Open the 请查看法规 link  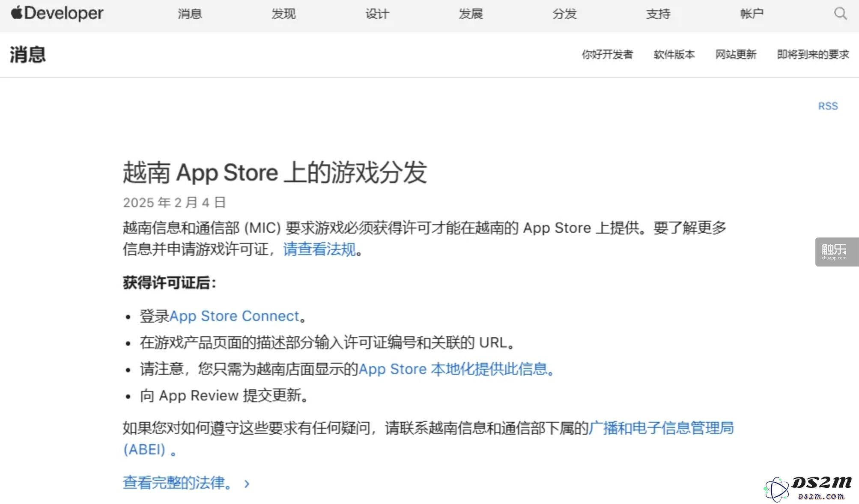[319, 249]
